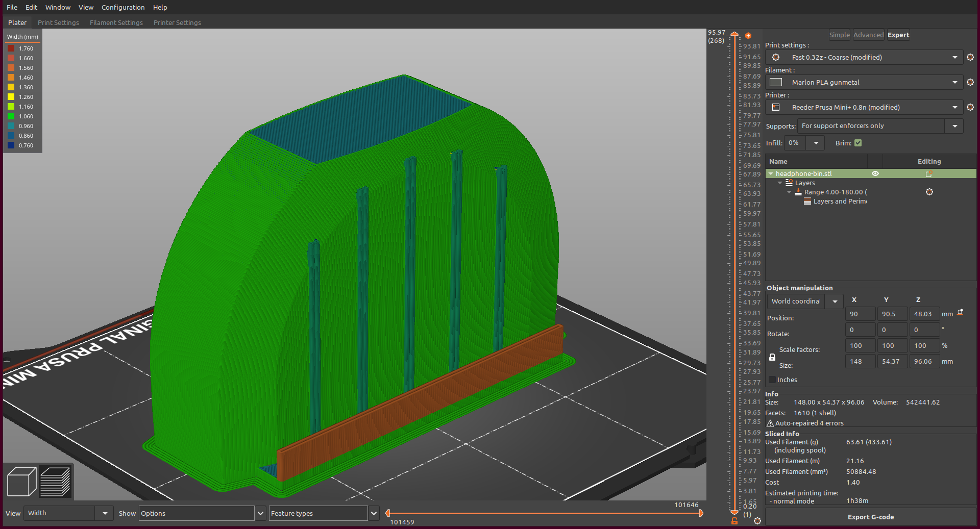Click the settings cog beside Range 4.00-180.00

click(929, 192)
